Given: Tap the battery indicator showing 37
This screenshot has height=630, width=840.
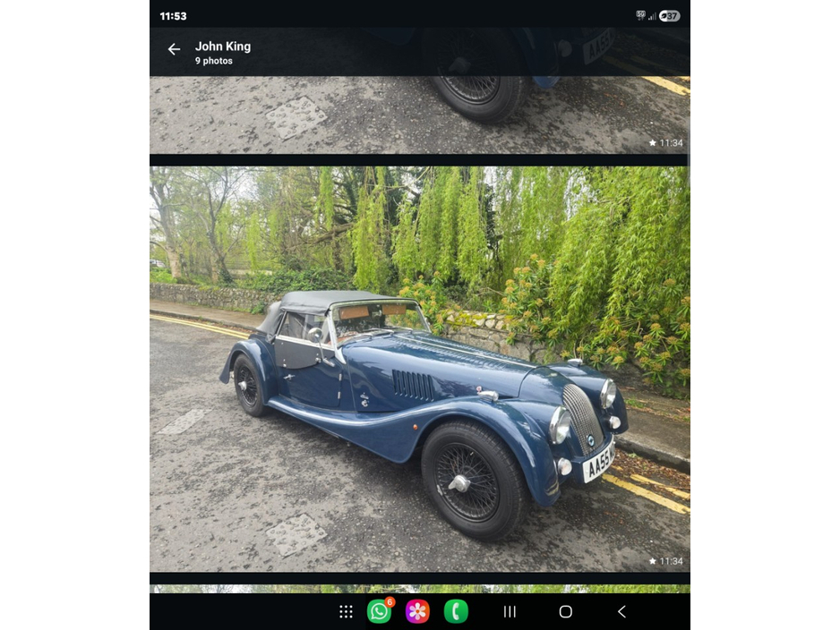Looking at the screenshot, I should pos(670,16).
